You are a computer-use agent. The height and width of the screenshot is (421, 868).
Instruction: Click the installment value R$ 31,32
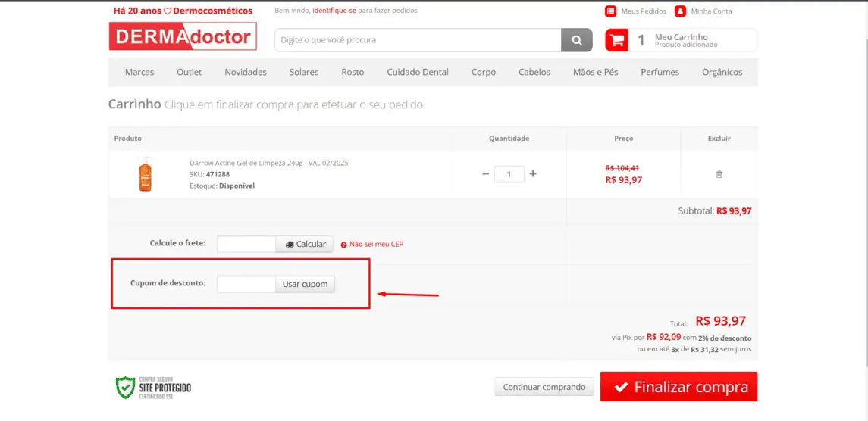coord(705,350)
